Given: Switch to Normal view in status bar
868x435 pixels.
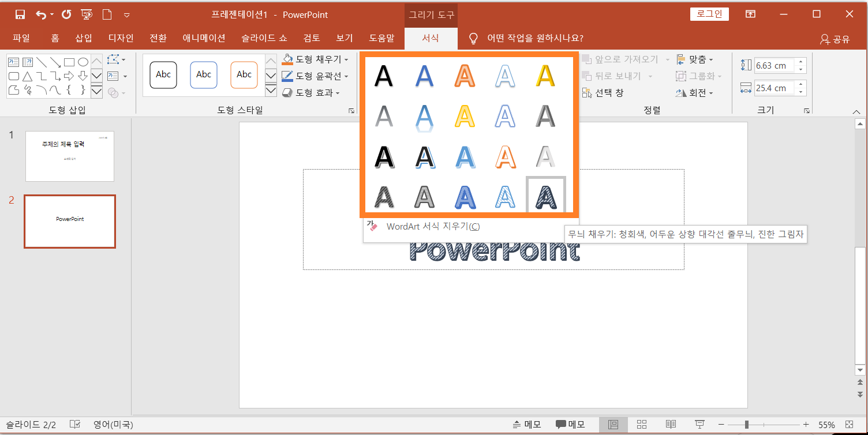Looking at the screenshot, I should (x=613, y=425).
